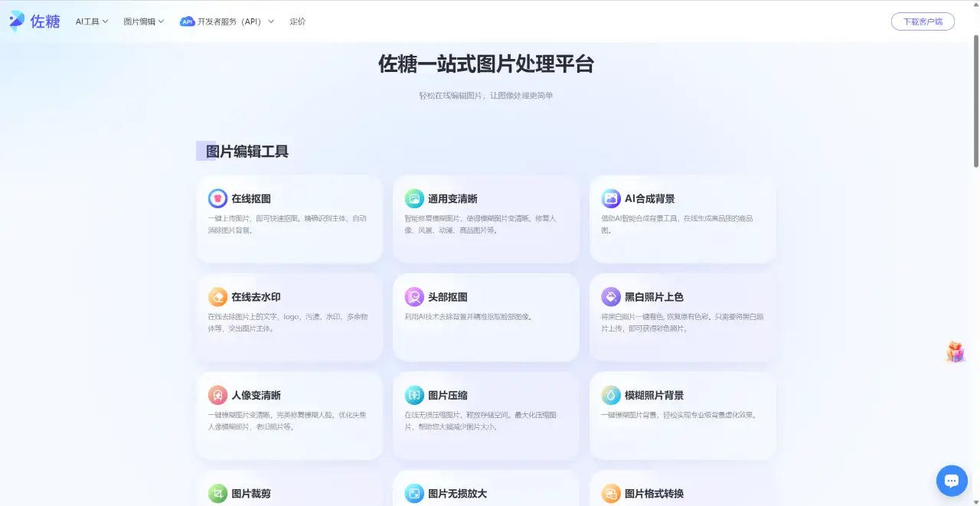Open the 人像变清晰 title link
The width and height of the screenshot is (980, 506).
coord(256,395)
